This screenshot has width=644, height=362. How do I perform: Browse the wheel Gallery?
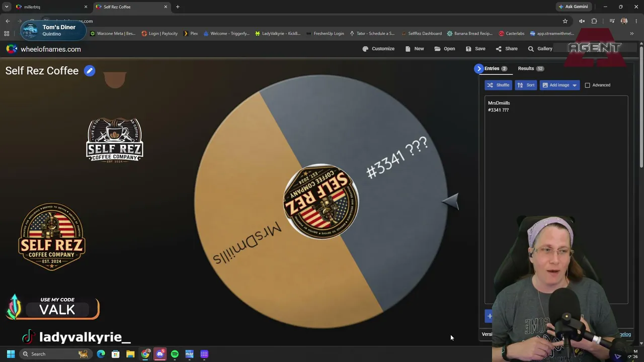pyautogui.click(x=540, y=49)
